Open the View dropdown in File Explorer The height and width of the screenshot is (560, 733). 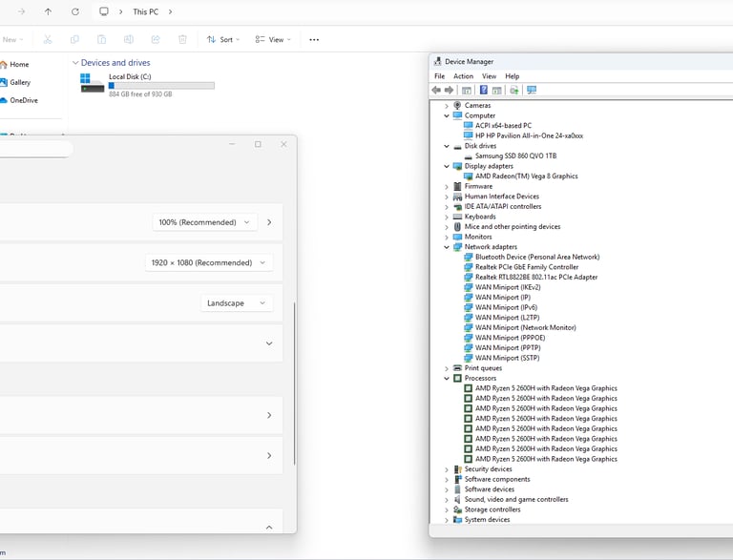coord(273,40)
